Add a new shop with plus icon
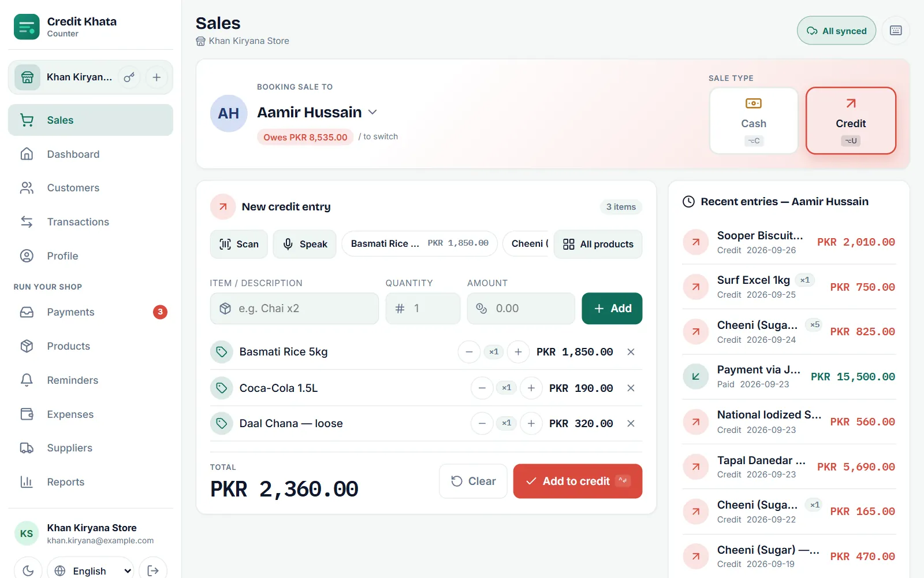 point(157,77)
